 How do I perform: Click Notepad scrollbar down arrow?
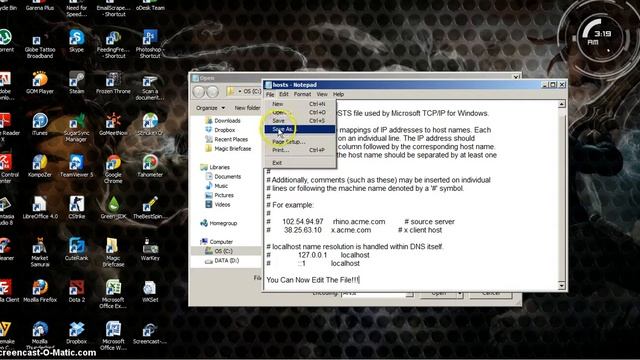coord(562,285)
